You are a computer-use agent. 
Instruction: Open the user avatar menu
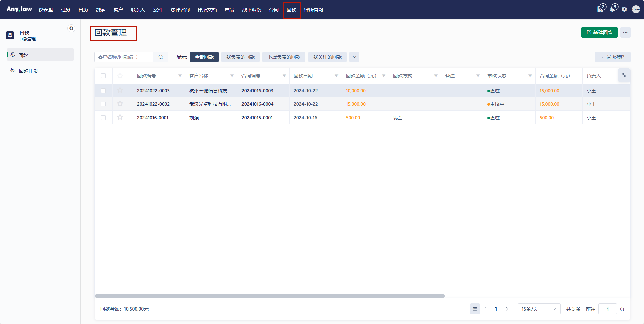(x=636, y=9)
